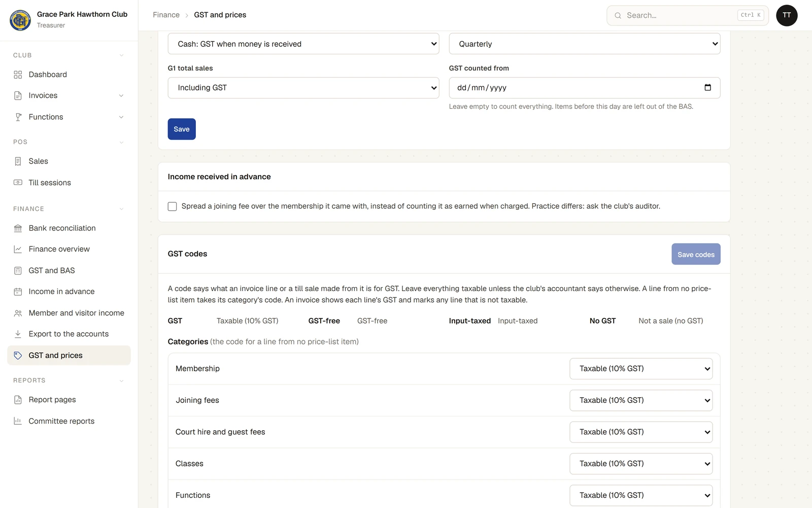Collapse the FINANCE sidebar section
The width and height of the screenshot is (812, 508).
point(121,209)
